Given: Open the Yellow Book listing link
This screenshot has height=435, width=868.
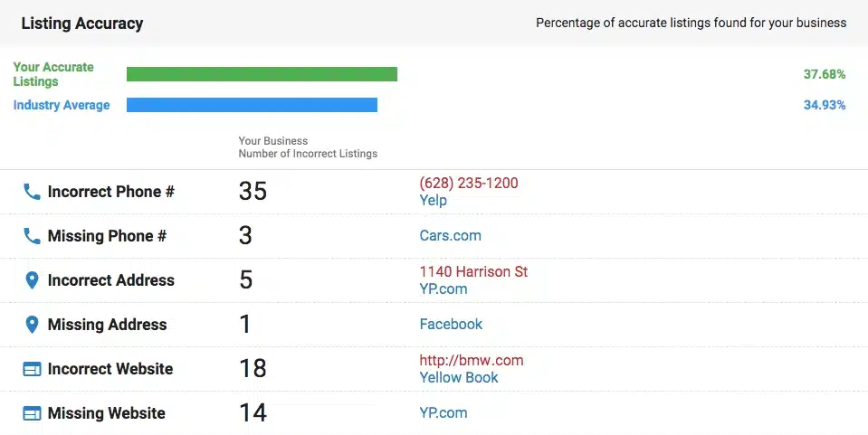Looking at the screenshot, I should click(x=458, y=378).
